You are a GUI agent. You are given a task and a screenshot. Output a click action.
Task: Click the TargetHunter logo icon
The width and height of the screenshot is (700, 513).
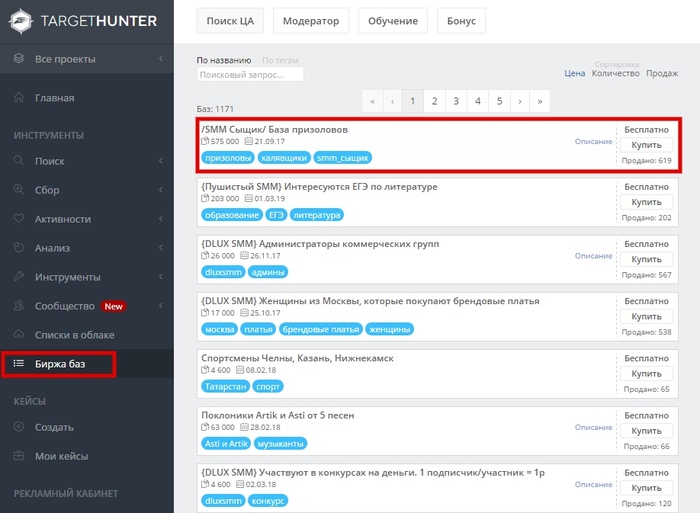tap(21, 21)
